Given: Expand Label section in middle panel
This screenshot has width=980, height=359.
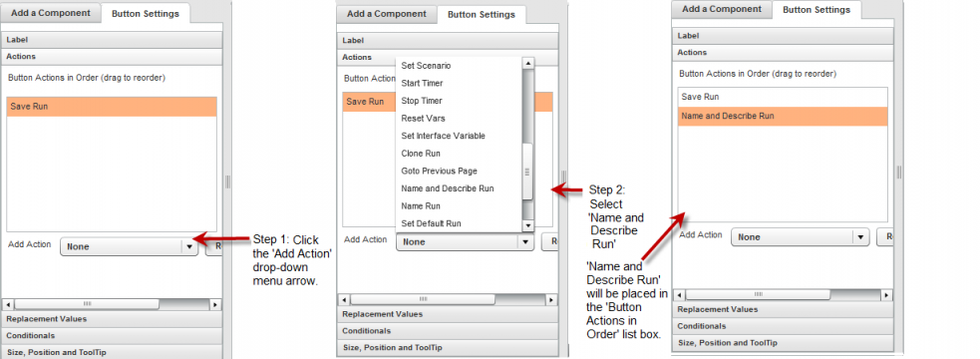Looking at the screenshot, I should click(448, 40).
